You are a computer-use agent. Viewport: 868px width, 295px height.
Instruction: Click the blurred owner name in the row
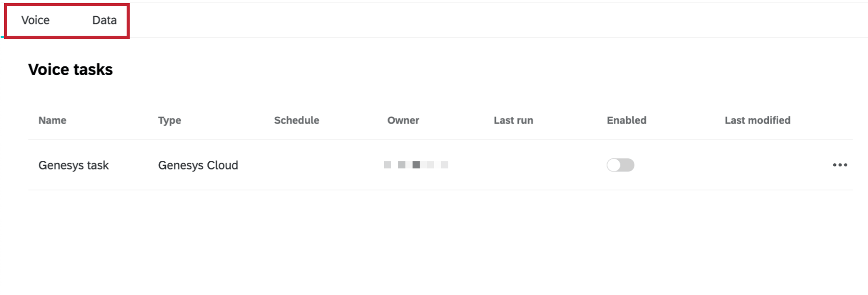click(x=416, y=165)
